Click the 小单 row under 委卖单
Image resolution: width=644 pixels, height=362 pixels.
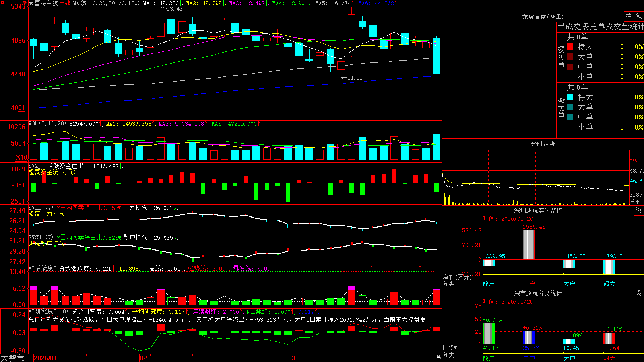click(605, 127)
